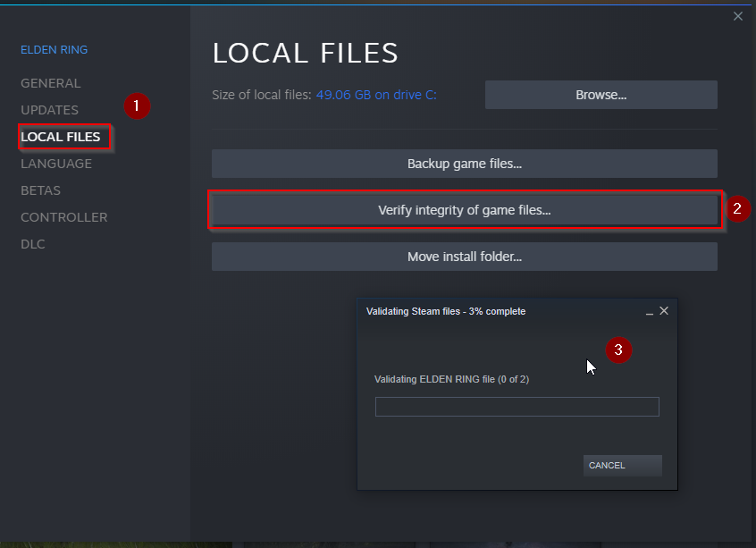
Task: Cancel the Steam file validation
Action: (x=623, y=466)
